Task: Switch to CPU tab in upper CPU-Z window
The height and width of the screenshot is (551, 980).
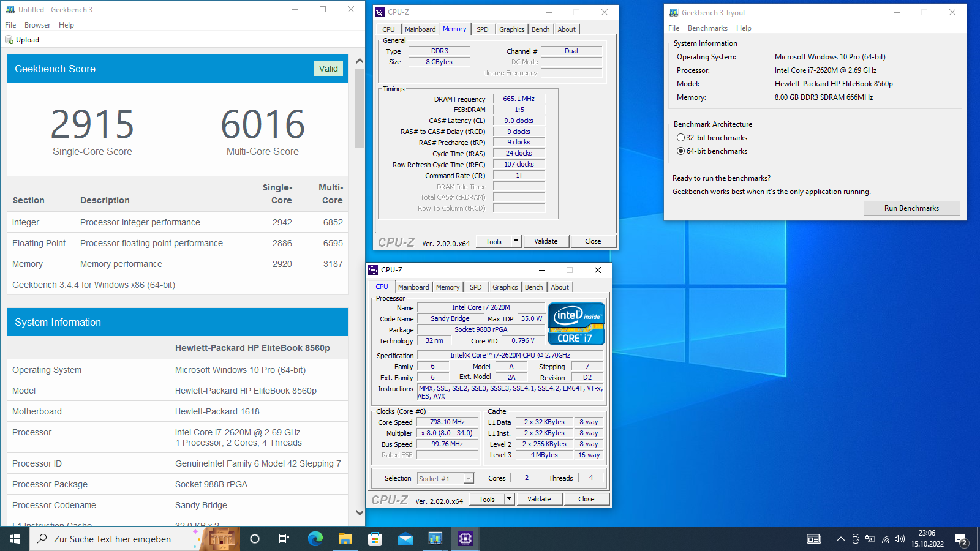Action: pyautogui.click(x=388, y=29)
